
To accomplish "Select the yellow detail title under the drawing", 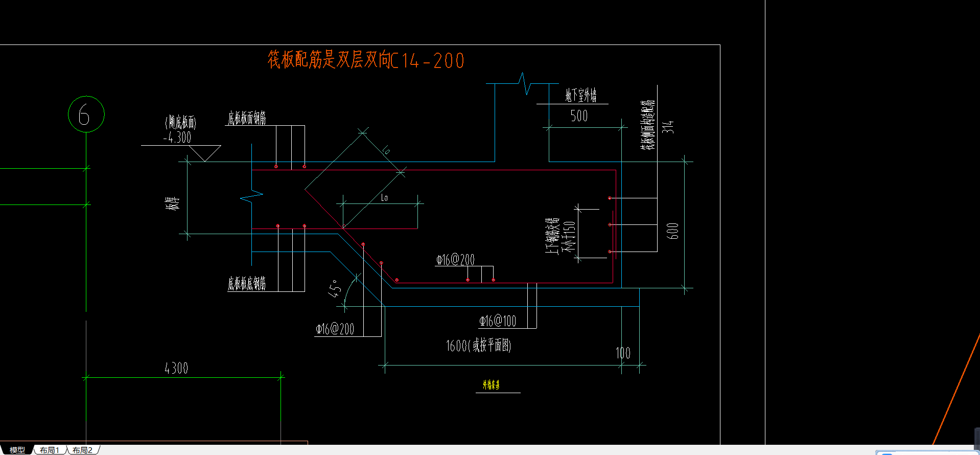I will point(491,385).
